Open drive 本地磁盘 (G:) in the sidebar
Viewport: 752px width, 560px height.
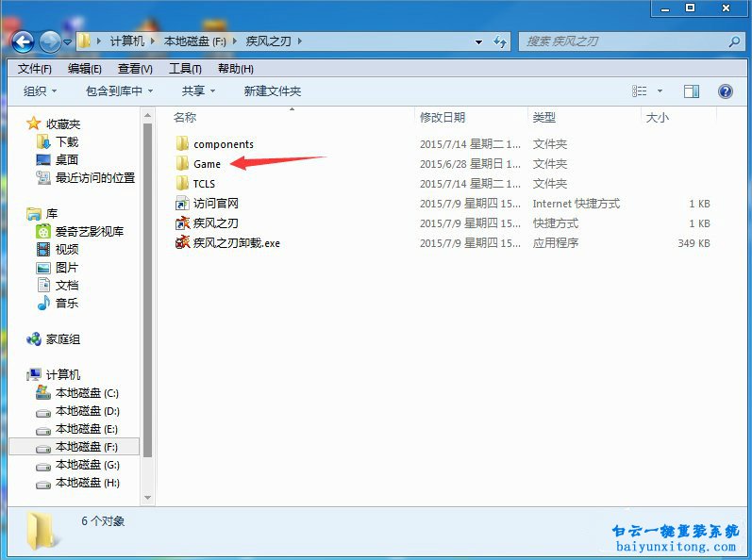(x=88, y=465)
